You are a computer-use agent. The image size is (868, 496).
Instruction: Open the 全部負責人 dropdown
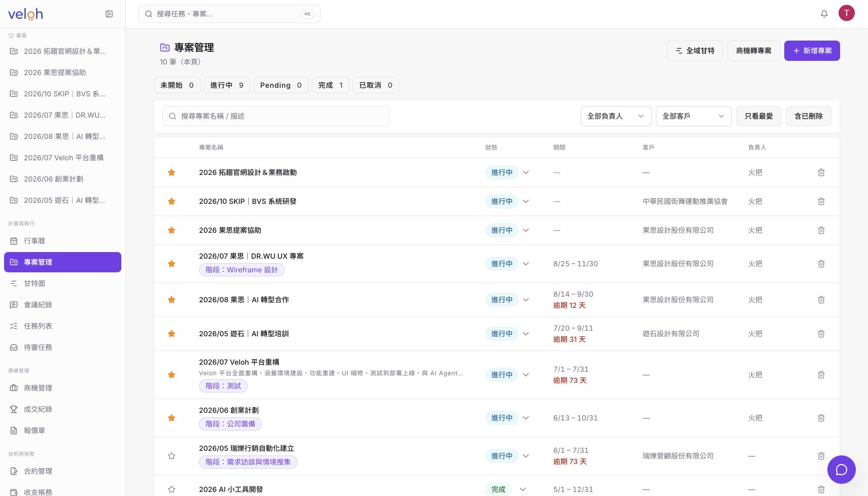click(616, 116)
